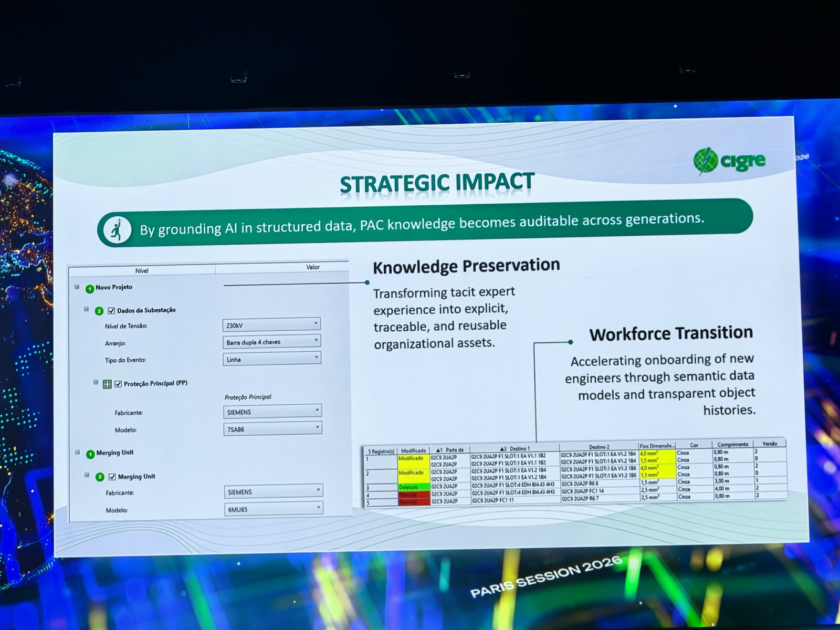Click the PARIS SESSION 2026 caption
The image size is (840, 630).
546,577
